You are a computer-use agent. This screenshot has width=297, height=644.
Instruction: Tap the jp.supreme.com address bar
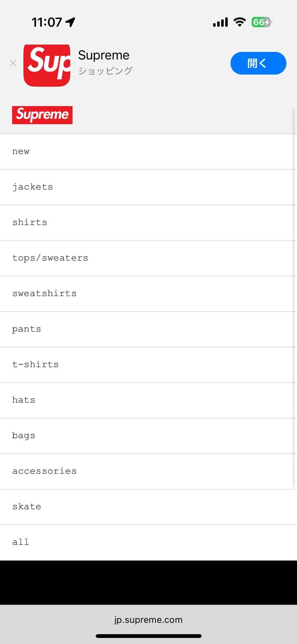pyautogui.click(x=148, y=620)
